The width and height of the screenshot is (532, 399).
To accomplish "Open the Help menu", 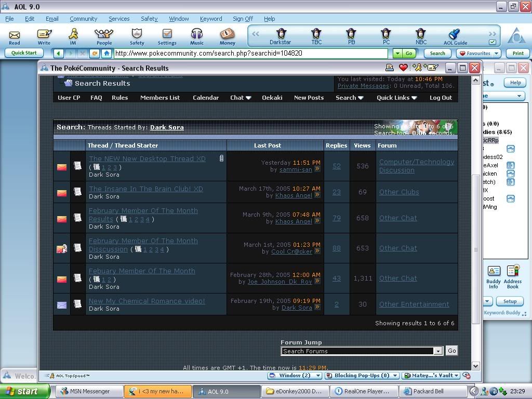I will (270, 19).
